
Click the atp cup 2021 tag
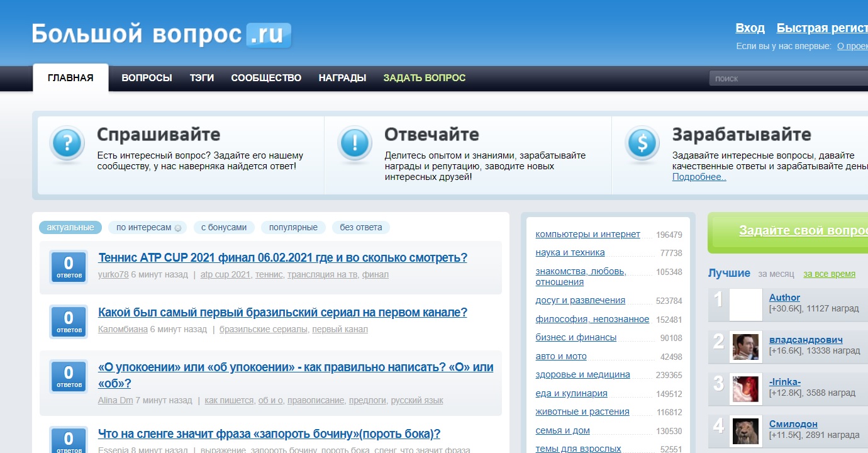click(x=225, y=274)
